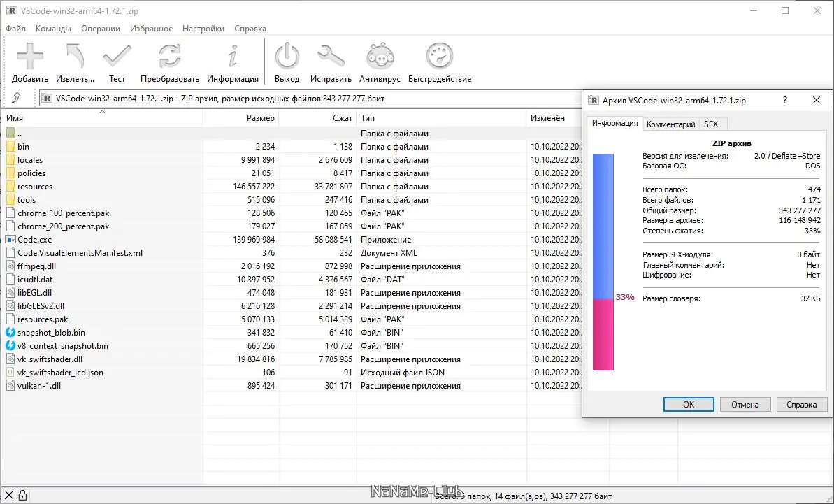The height and width of the screenshot is (504, 834).
Task: Open the Команды menu
Action: point(52,29)
